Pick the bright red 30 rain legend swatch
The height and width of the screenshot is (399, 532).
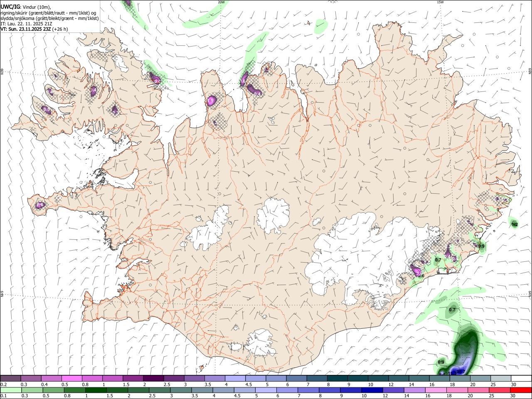click(x=521, y=390)
